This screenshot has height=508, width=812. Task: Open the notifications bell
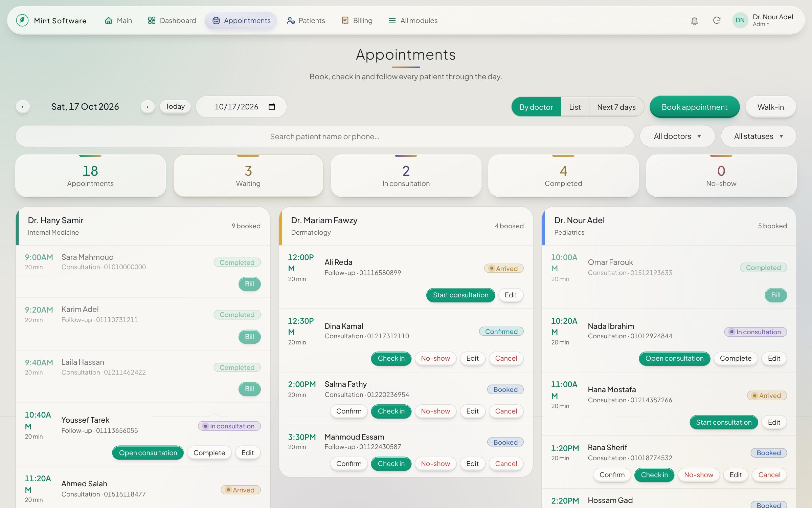point(694,21)
